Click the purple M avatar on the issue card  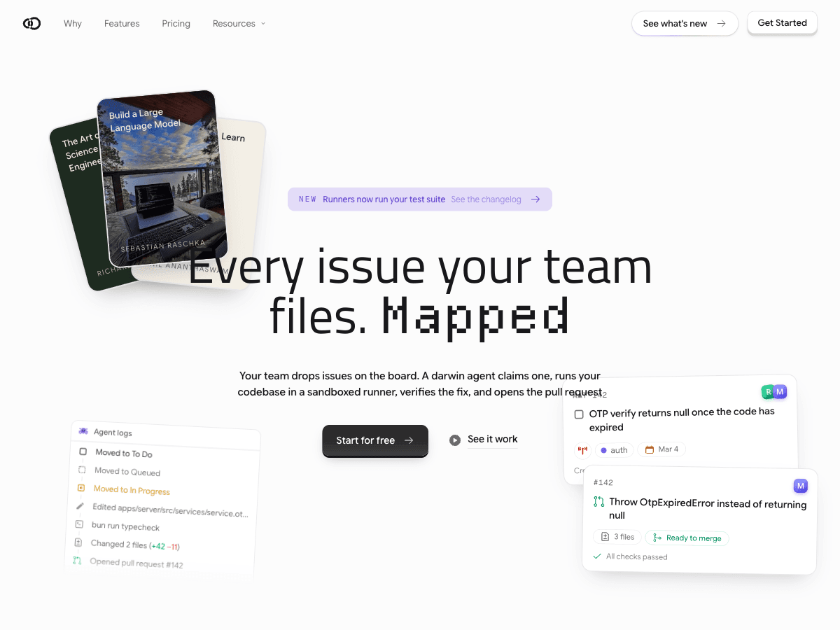(x=780, y=391)
